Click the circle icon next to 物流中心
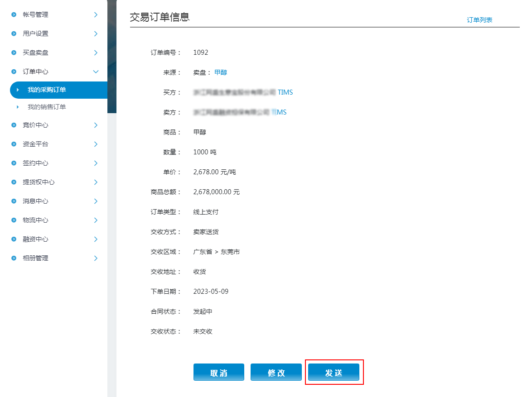 [x=14, y=220]
